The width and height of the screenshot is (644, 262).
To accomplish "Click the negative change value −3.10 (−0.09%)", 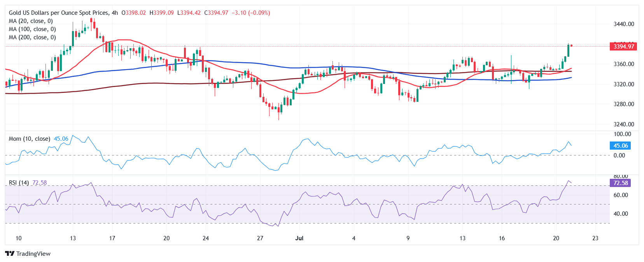I will point(251,13).
